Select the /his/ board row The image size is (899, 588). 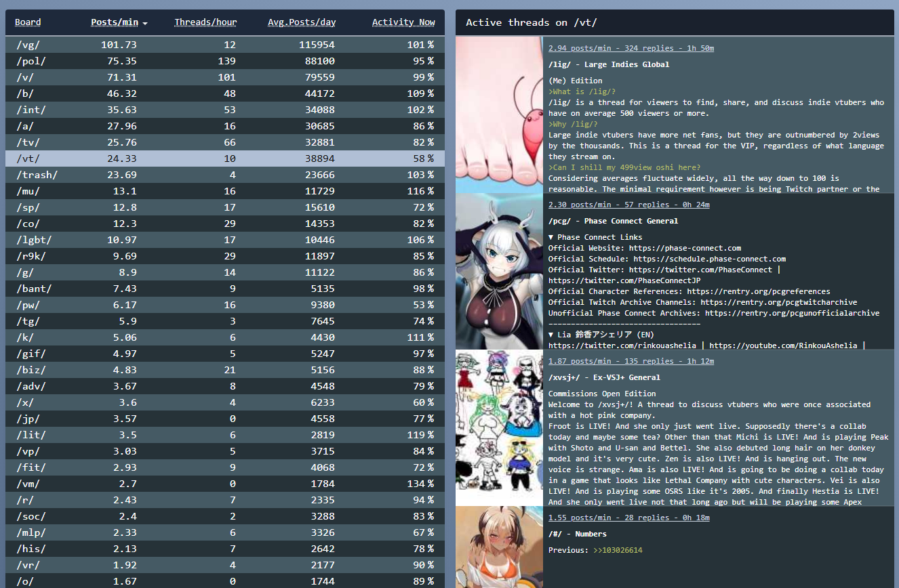tap(225, 549)
